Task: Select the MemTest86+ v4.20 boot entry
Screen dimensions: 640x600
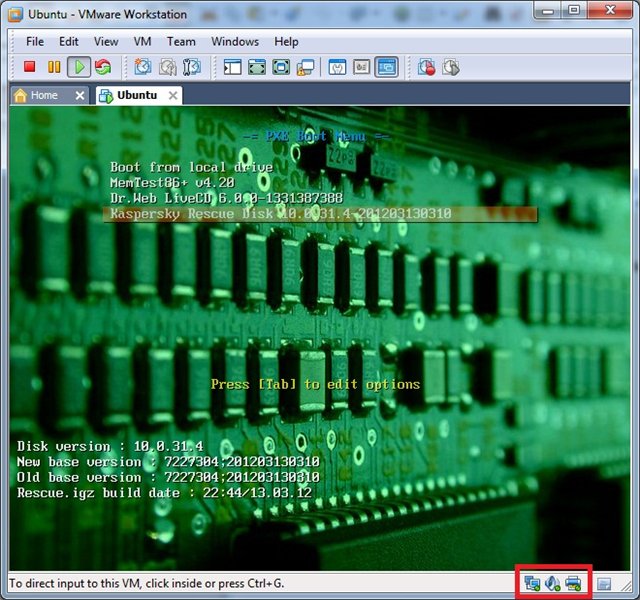Action: tap(172, 182)
